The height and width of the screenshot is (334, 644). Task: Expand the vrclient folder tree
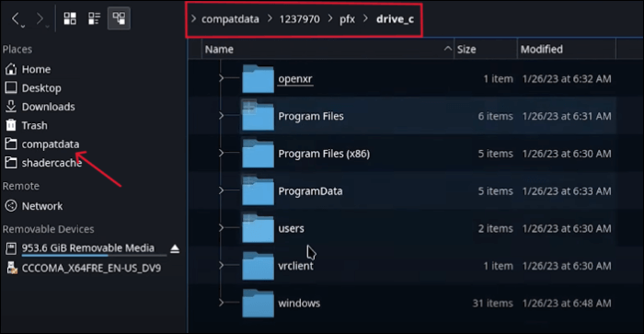[x=221, y=265]
